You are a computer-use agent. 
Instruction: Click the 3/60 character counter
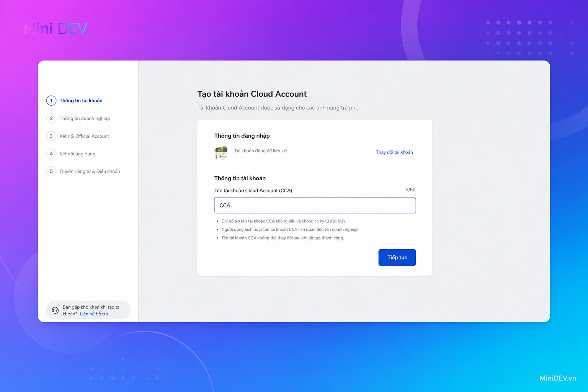click(410, 189)
